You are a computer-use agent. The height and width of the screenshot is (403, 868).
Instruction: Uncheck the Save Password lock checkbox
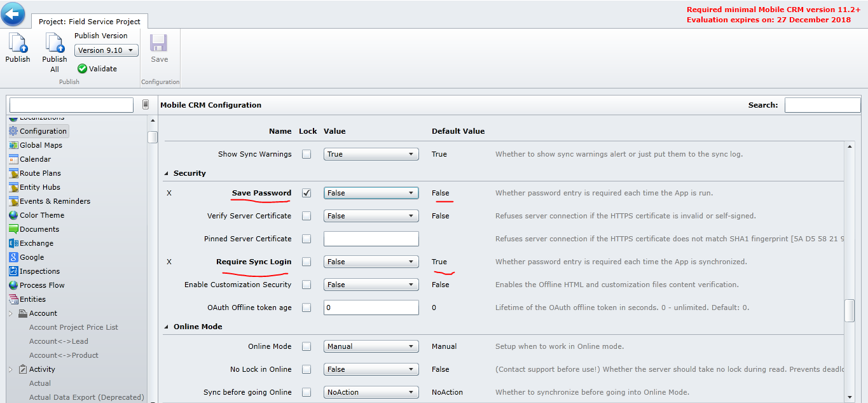click(x=307, y=193)
